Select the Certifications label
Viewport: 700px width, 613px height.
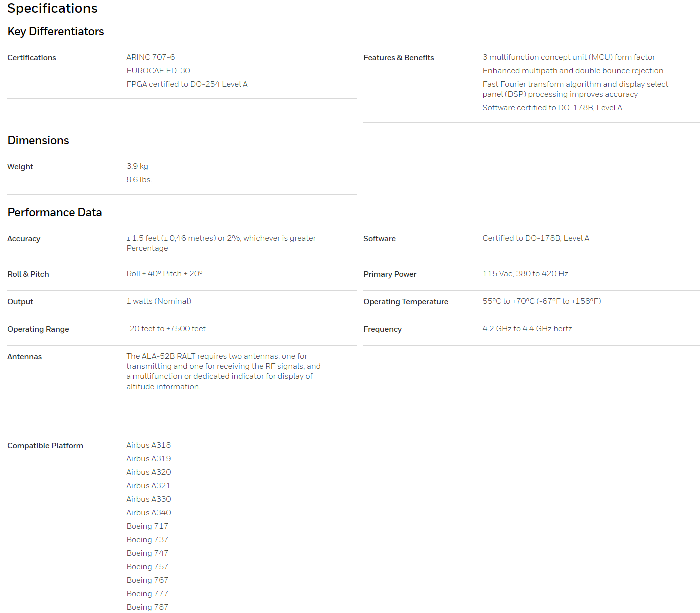(32, 58)
